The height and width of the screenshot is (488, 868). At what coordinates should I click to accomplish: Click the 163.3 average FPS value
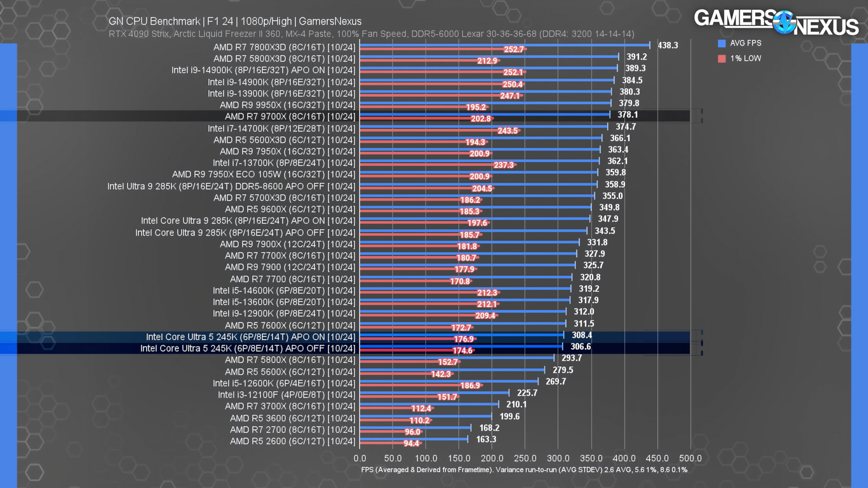click(486, 439)
